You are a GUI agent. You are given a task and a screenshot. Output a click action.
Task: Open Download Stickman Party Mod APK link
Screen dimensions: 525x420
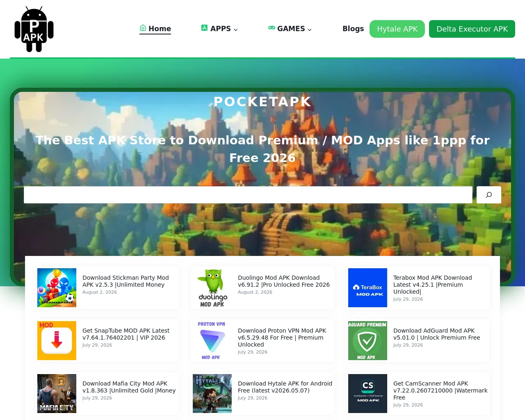coord(126,281)
